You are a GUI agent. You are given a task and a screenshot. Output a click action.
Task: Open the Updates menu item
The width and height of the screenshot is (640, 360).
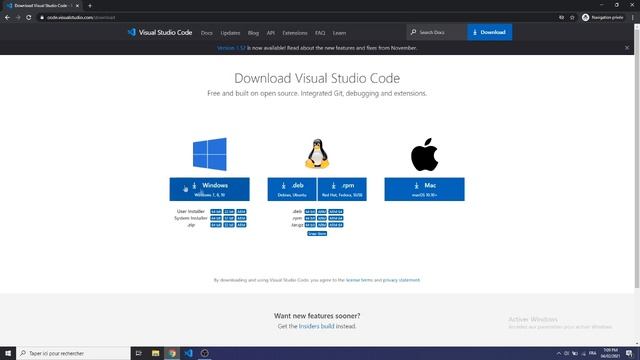pyautogui.click(x=230, y=33)
